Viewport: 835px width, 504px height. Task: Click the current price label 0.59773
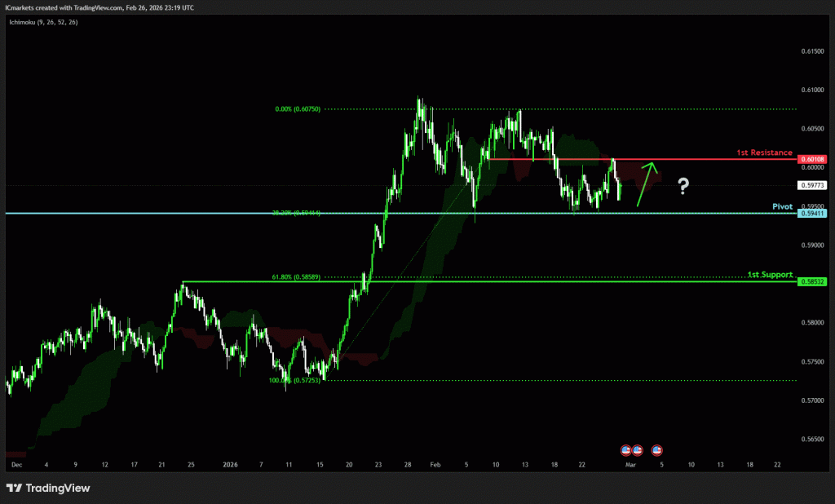coord(813,185)
